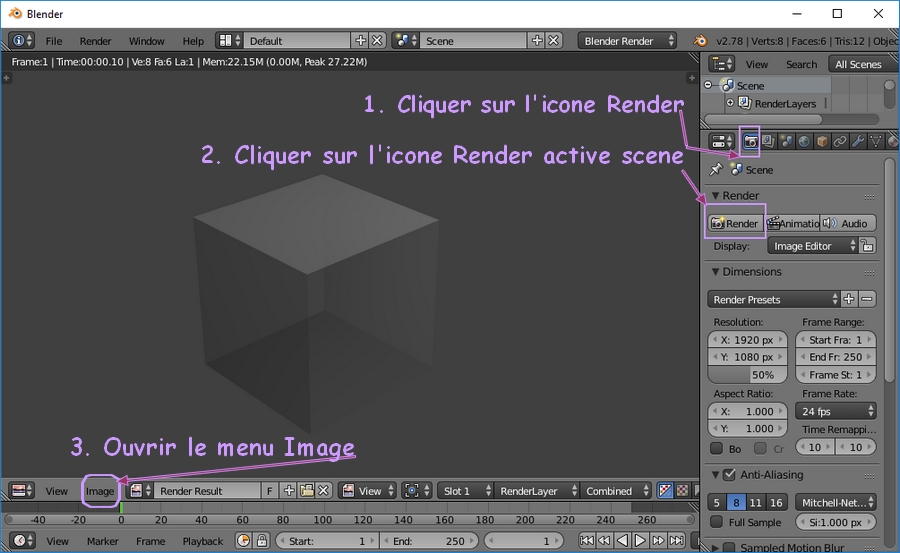Open the Mitchell-Netravali filter dropdown
The height and width of the screenshot is (553, 900).
click(836, 502)
